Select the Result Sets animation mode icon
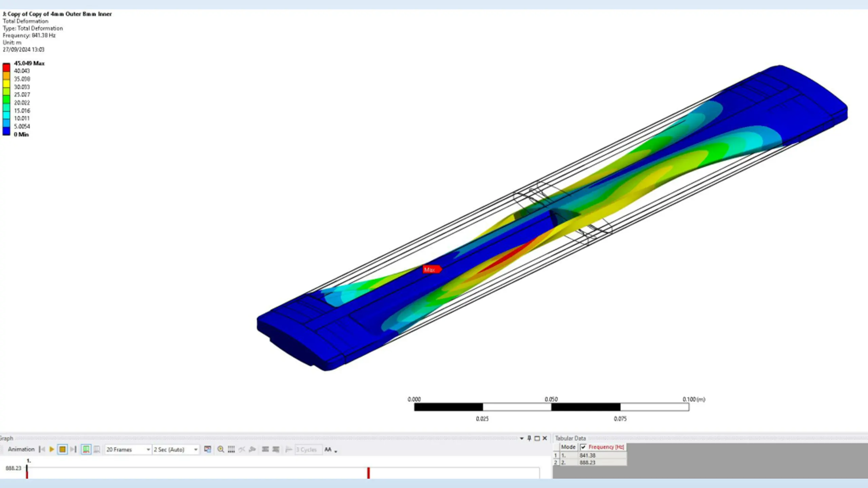This screenshot has width=868, height=488. 97,449
